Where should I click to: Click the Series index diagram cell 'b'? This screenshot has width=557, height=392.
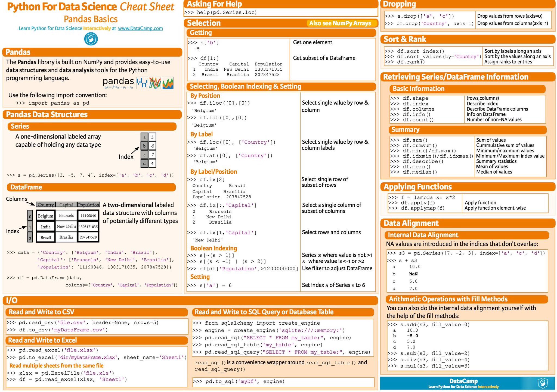tap(144, 146)
